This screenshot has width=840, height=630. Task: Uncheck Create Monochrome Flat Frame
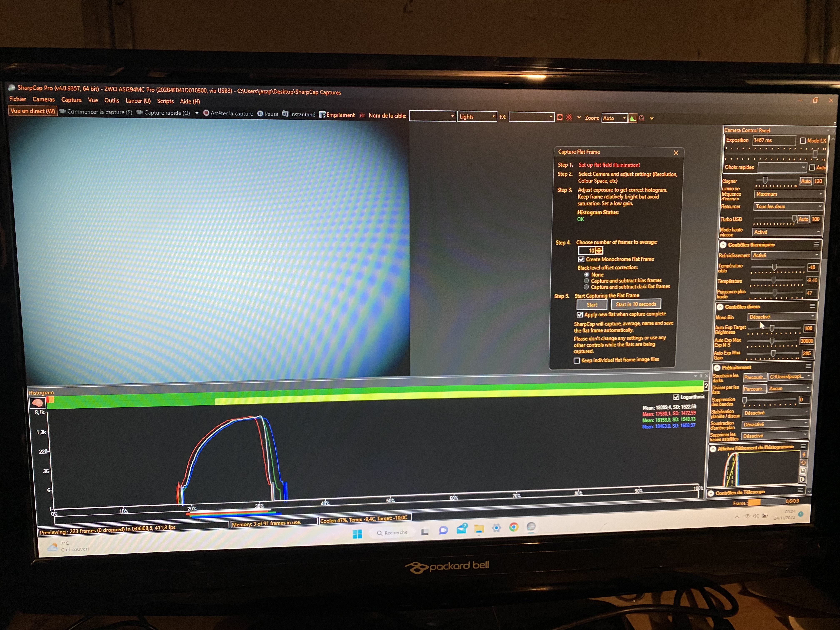[x=581, y=259]
